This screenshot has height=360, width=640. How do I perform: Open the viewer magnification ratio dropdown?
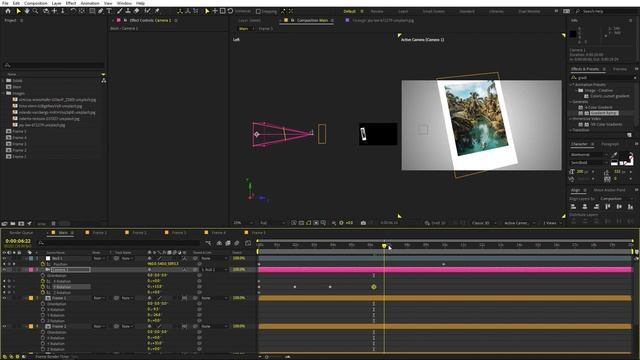[242, 223]
